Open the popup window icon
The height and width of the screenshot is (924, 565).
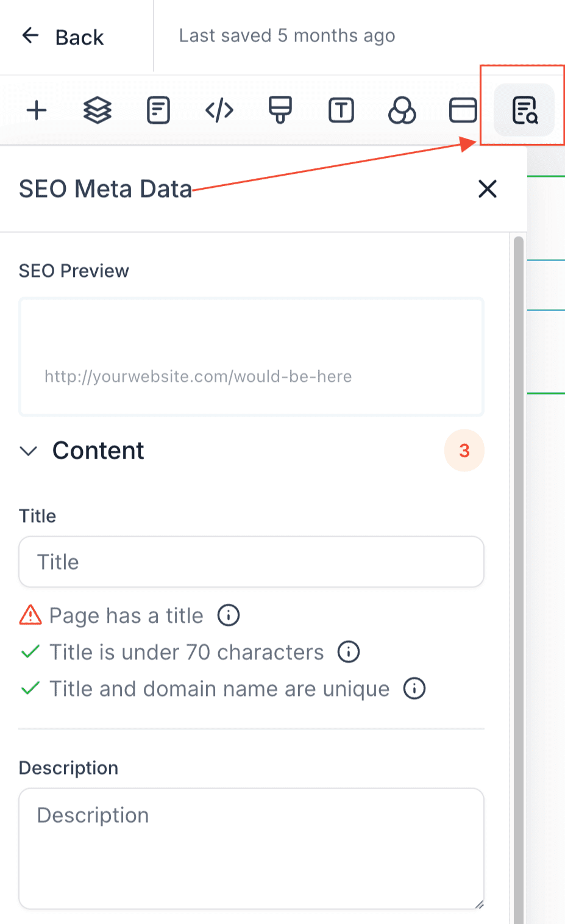tap(463, 110)
